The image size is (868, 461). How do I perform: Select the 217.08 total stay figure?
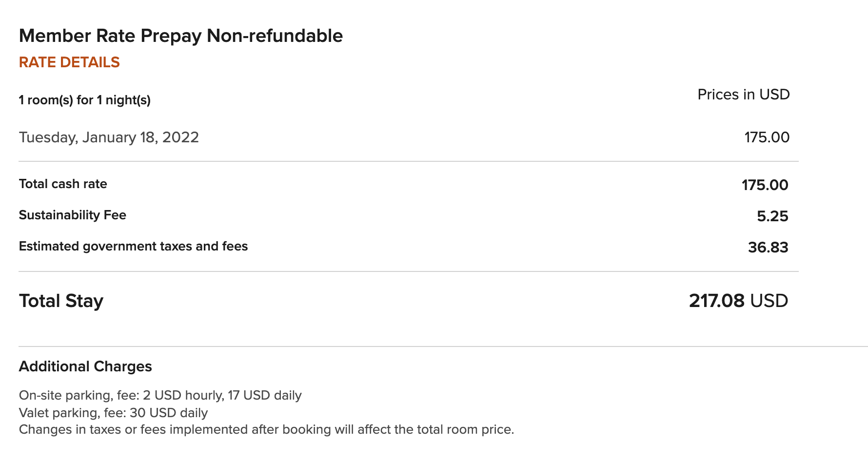[716, 301]
